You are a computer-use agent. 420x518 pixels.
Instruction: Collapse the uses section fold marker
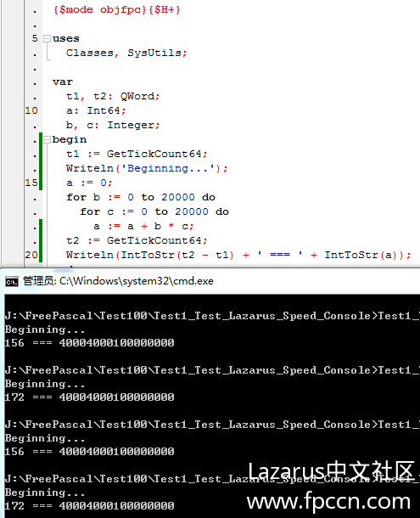[48, 39]
